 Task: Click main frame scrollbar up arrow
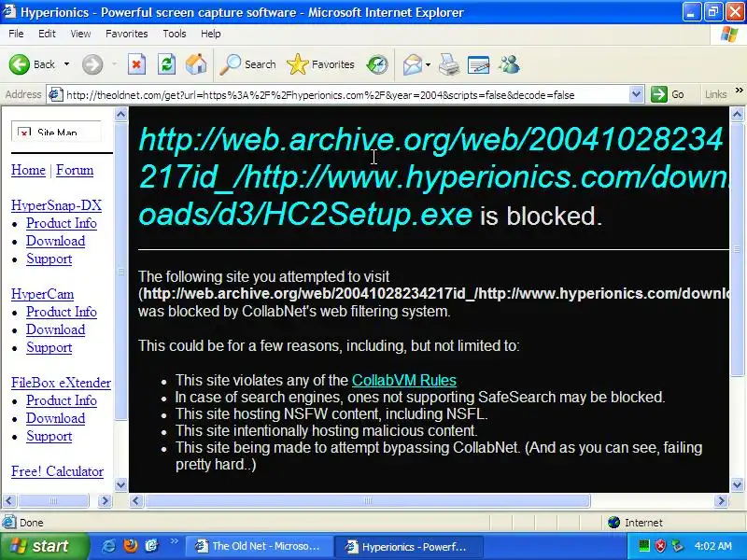click(737, 114)
